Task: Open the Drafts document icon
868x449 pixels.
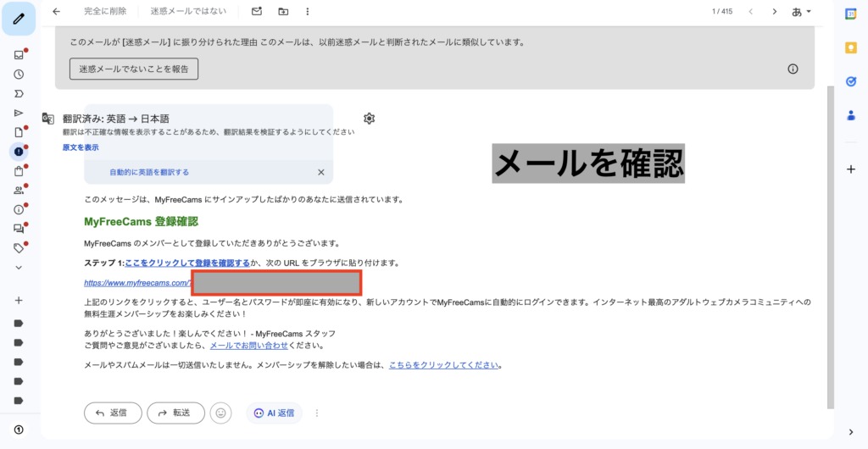Action: [x=19, y=132]
